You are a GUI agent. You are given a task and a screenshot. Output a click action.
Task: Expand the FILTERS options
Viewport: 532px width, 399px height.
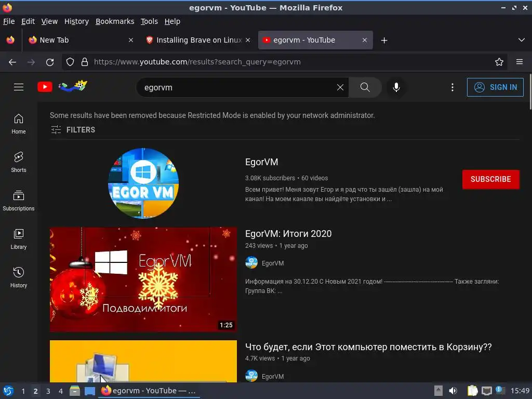73,129
